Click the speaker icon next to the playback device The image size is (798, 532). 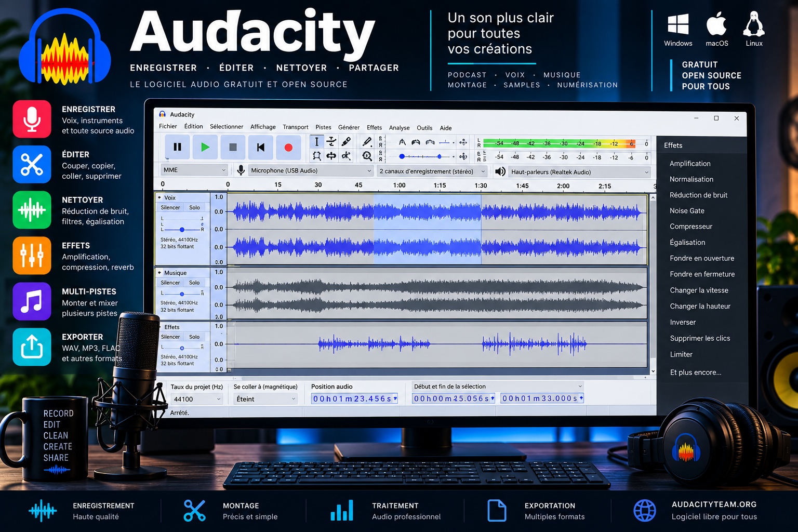coord(500,171)
